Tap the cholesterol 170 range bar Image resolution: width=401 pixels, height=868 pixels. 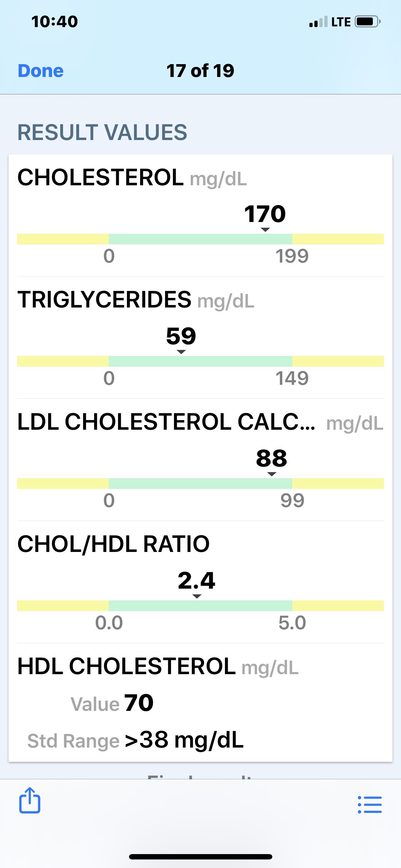click(200, 239)
